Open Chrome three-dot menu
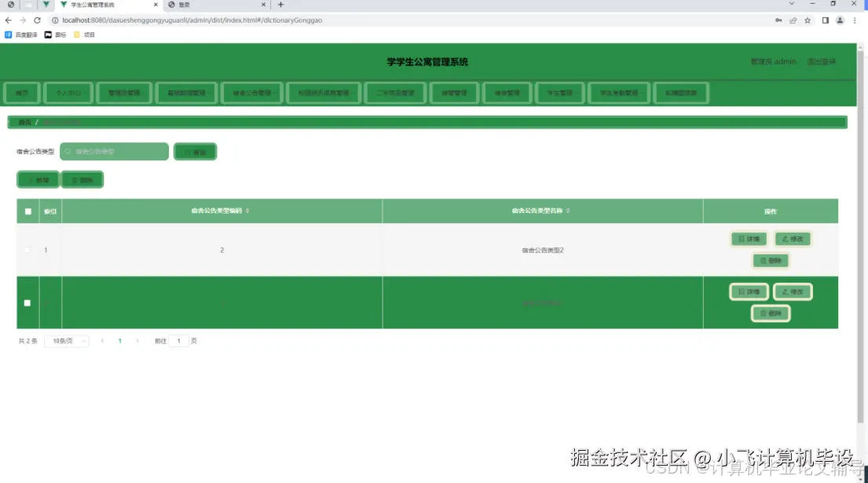The image size is (868, 483). tap(855, 20)
